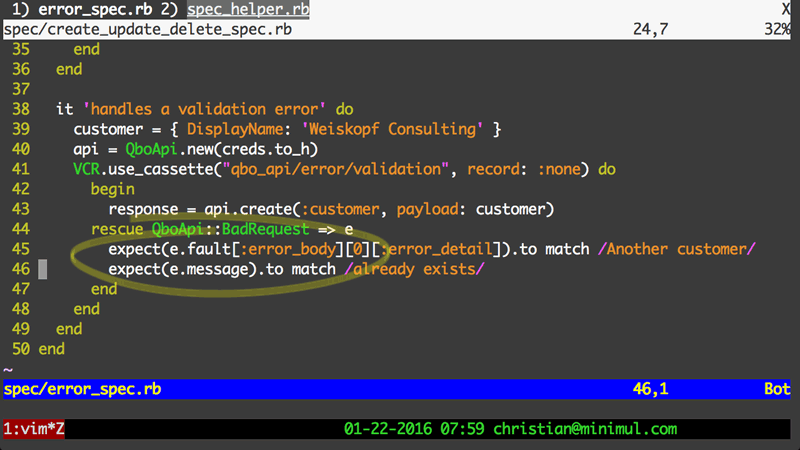Select the spec/create_update_delete_spec.rb status line
The width and height of the screenshot is (800, 450).
click(397, 29)
